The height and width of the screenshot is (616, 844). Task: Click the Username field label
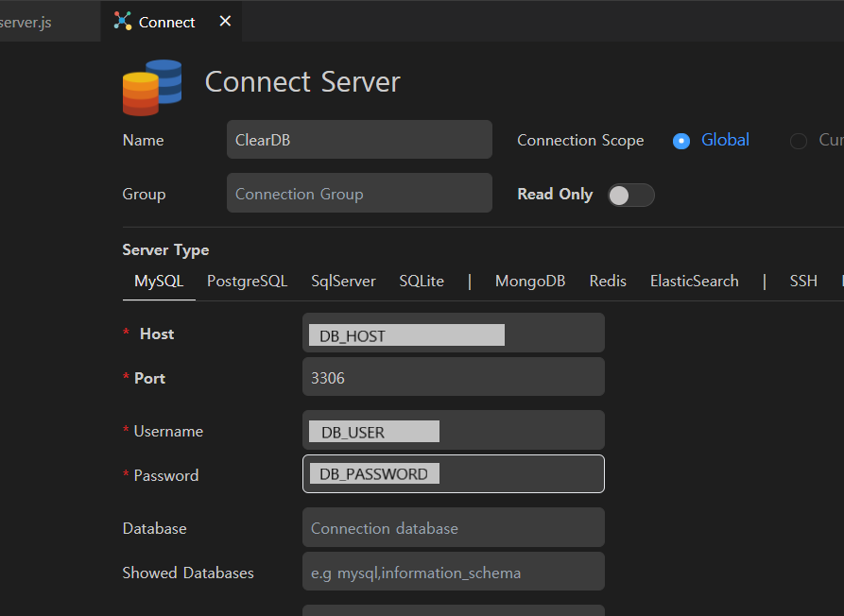pos(168,432)
